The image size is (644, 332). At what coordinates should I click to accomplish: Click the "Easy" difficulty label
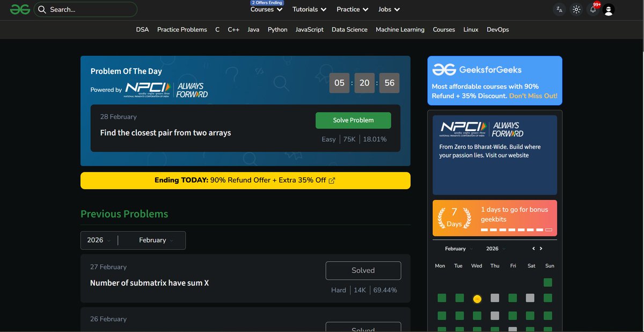tap(328, 139)
